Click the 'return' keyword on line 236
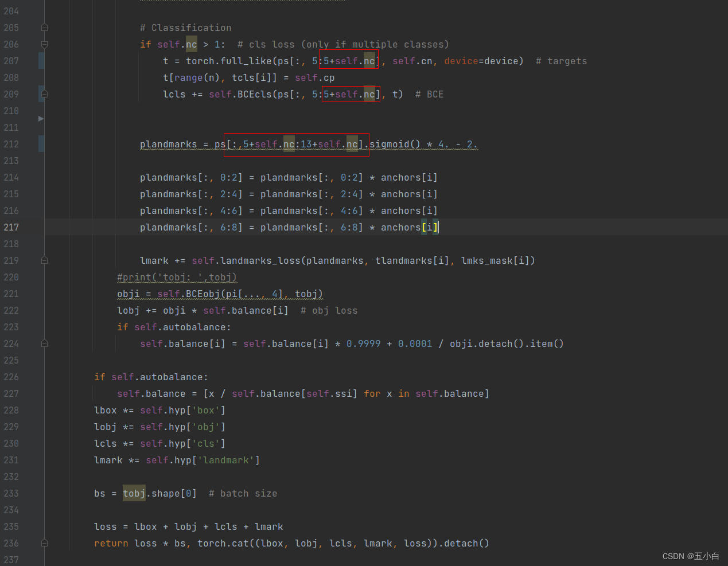Viewport: 728px width, 566px height. click(111, 543)
